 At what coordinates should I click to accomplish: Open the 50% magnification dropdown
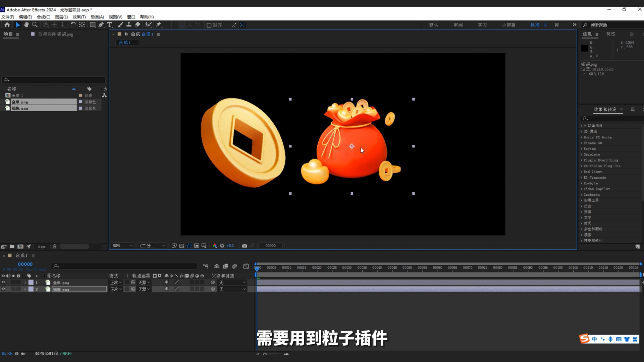[x=122, y=246]
